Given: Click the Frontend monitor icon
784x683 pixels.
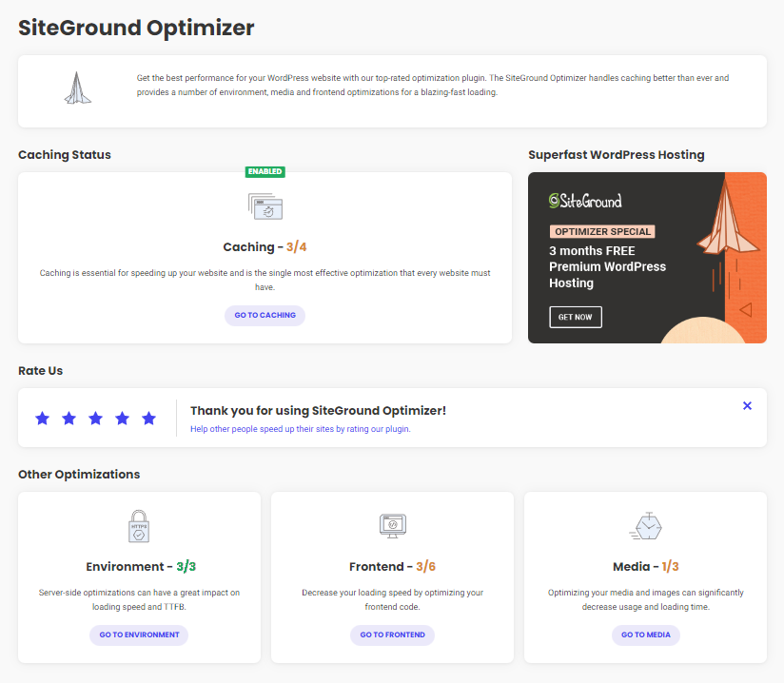Looking at the screenshot, I should (x=392, y=524).
